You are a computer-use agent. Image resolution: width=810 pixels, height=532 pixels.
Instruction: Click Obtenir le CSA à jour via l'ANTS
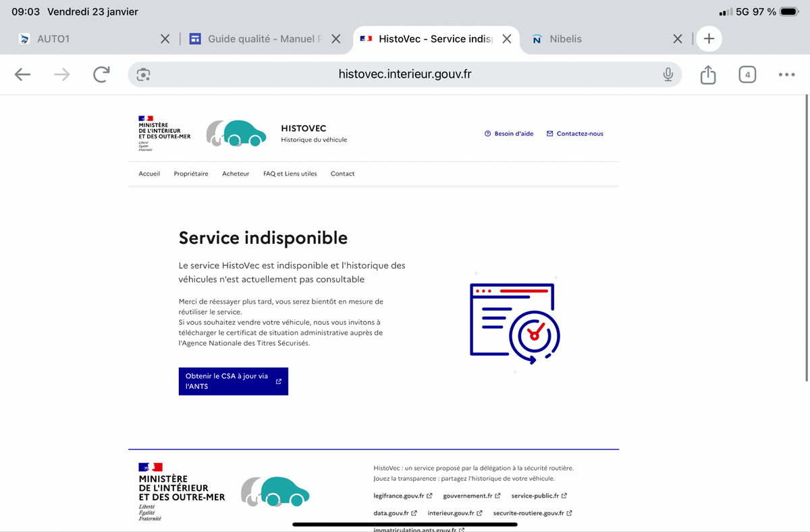(233, 381)
